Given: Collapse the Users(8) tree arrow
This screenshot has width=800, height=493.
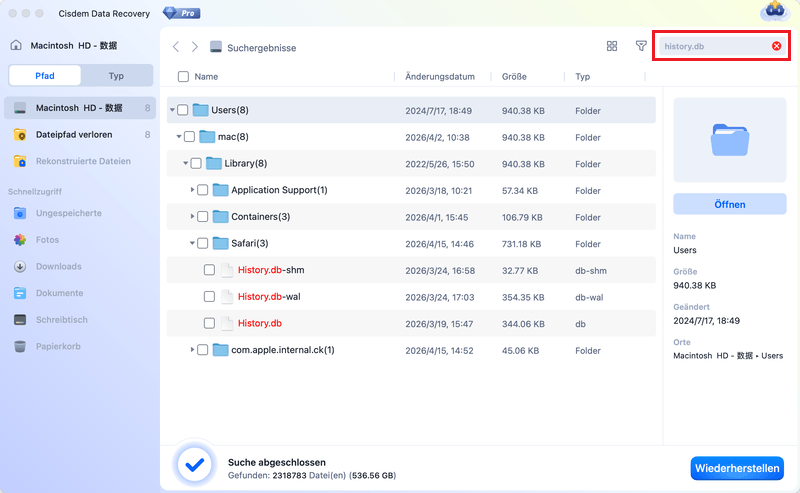Looking at the screenshot, I should (172, 110).
